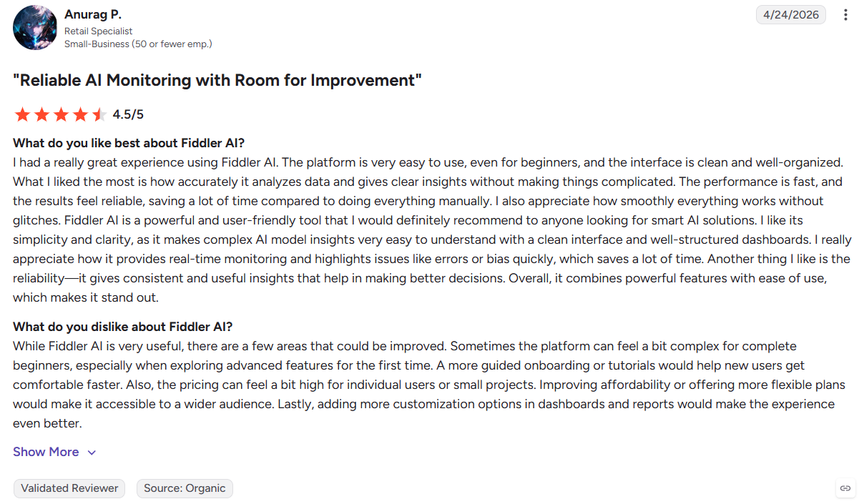Click the first rating star

[22, 114]
